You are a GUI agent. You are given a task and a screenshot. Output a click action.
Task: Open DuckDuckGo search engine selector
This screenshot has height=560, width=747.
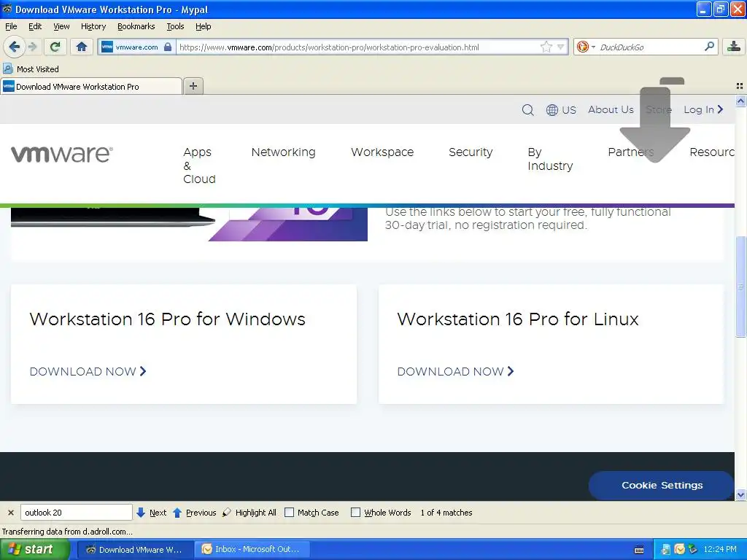[x=586, y=47]
